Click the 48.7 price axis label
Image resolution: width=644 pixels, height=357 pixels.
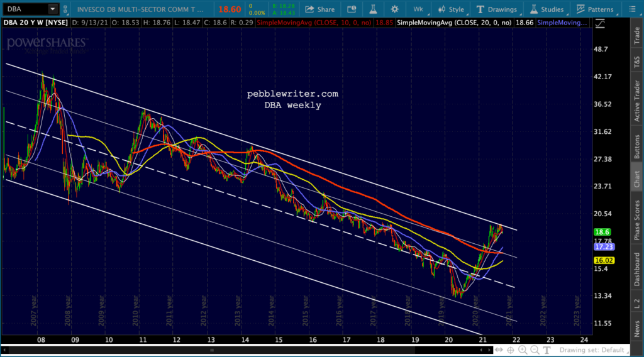[x=601, y=49]
